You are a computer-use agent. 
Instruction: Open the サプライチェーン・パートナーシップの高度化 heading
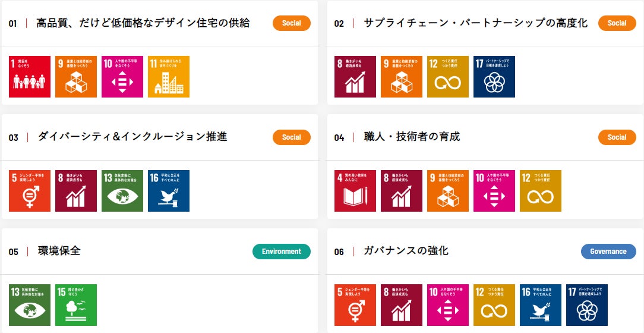tap(475, 23)
